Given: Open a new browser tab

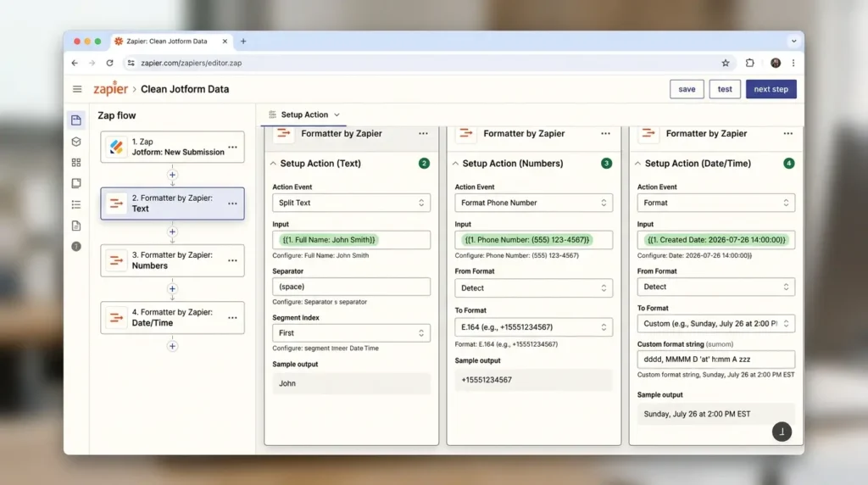Looking at the screenshot, I should 243,42.
